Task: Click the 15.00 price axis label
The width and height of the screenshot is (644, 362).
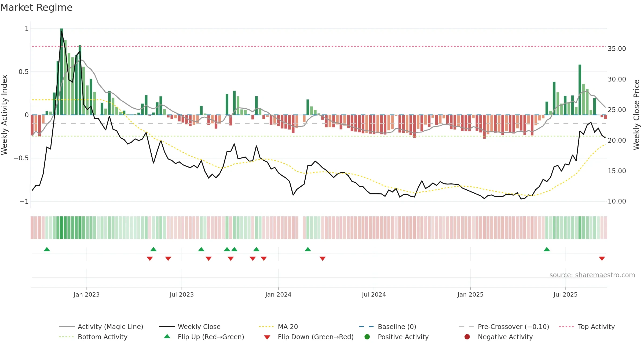Action: tap(617, 171)
